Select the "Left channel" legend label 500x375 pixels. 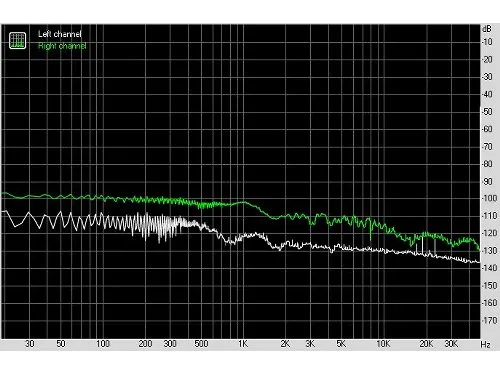coord(60,34)
